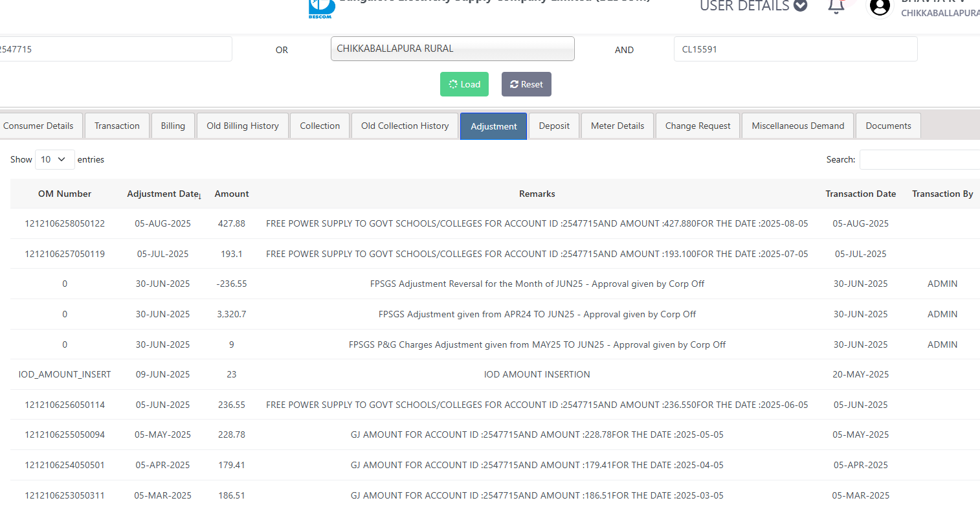Click the BESCOM logo icon

pos(322,8)
